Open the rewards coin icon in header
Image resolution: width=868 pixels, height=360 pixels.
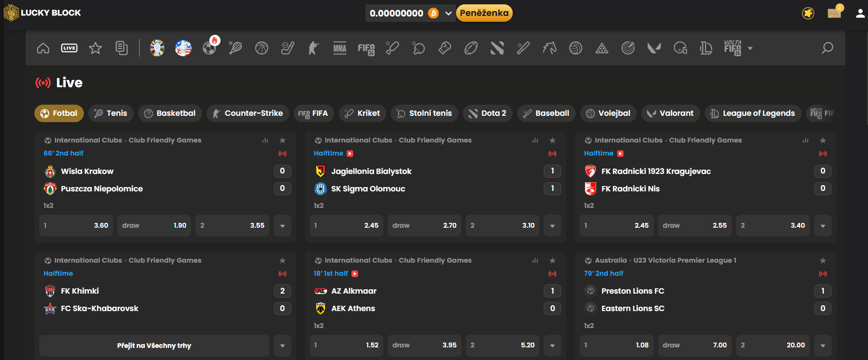pos(808,13)
